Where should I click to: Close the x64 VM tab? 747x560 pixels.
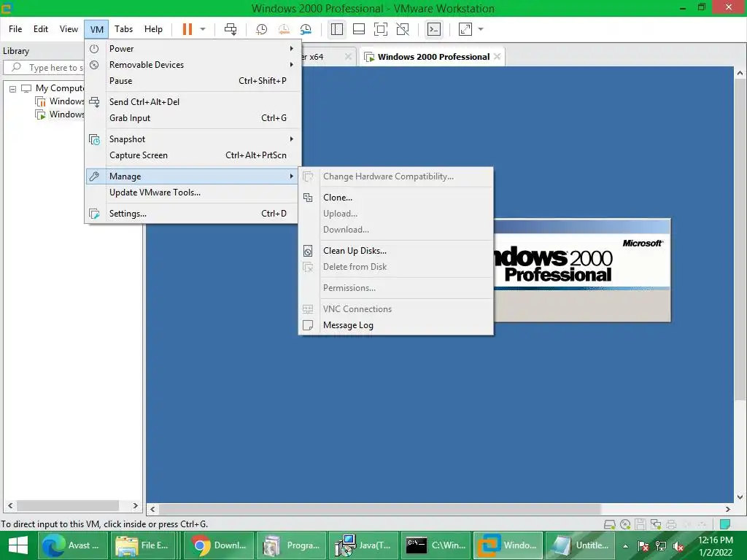point(348,57)
